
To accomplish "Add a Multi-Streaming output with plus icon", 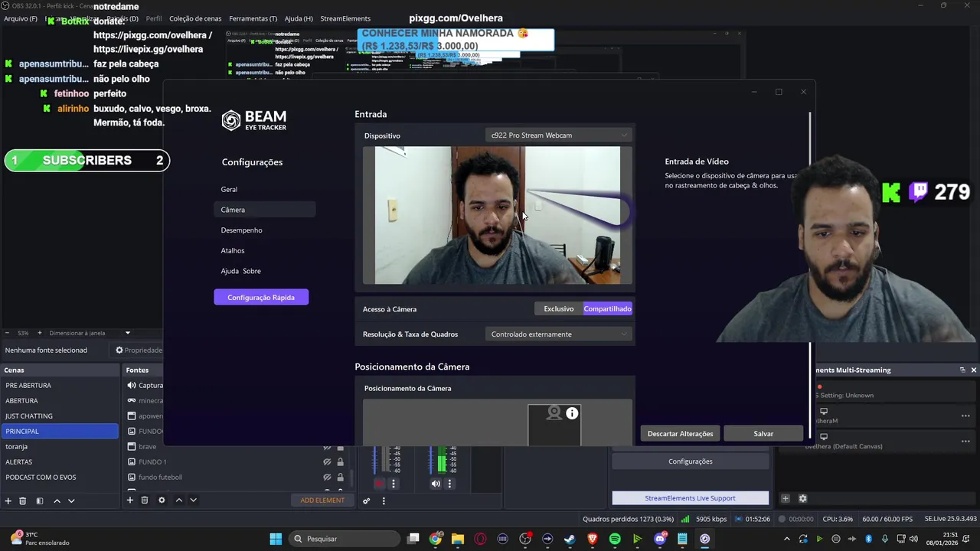I will [x=785, y=498].
